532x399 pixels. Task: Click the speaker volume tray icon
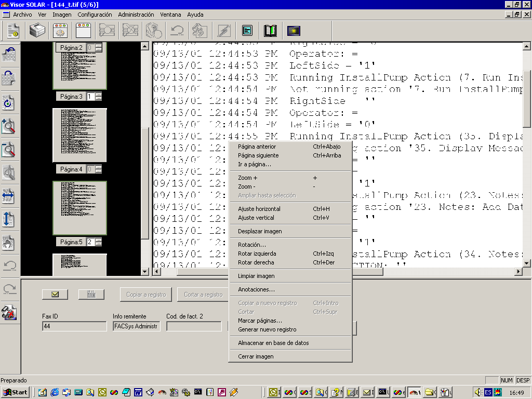478,392
